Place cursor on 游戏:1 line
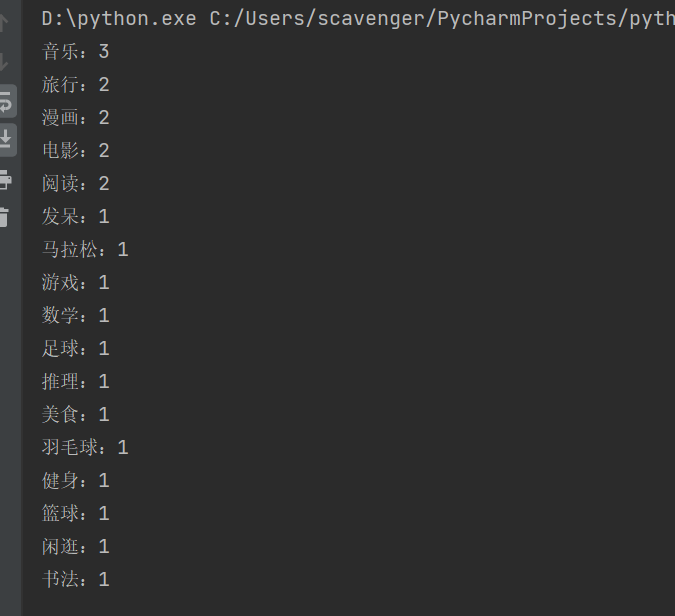Image resolution: width=675 pixels, height=616 pixels. tap(75, 283)
